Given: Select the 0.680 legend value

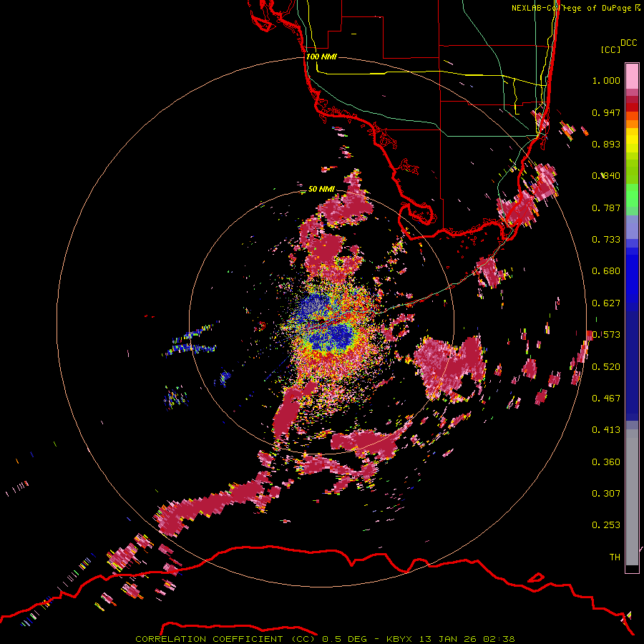Looking at the screenshot, I should [606, 271].
